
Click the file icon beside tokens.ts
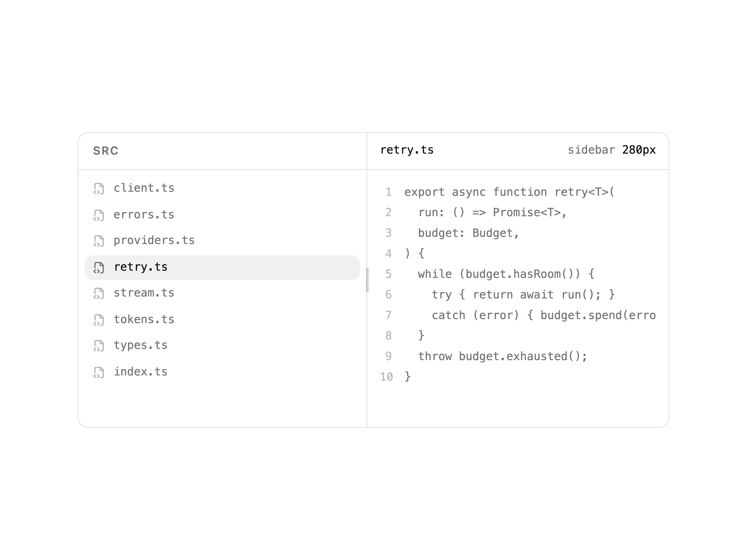coord(99,320)
